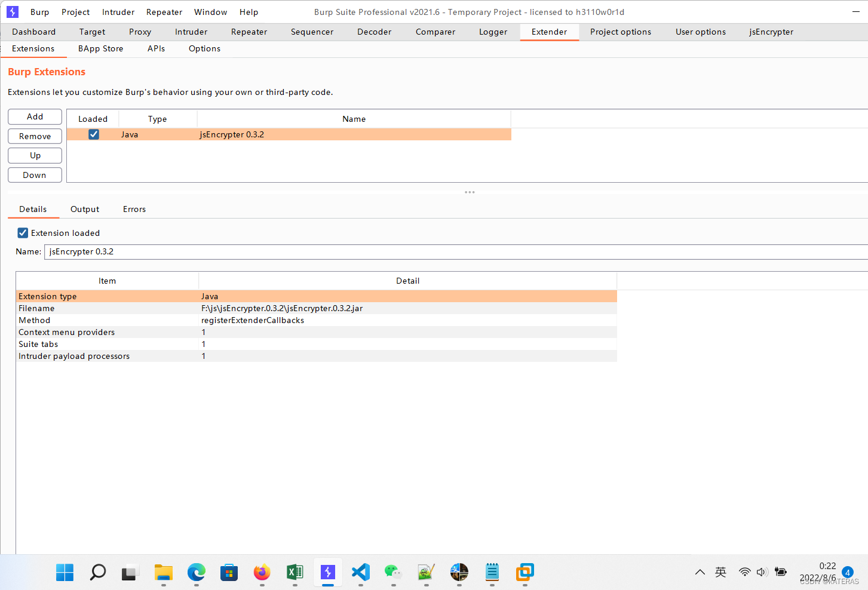The image size is (868, 590).
Task: Select the jsEncrypter 0.3.2 row name cell
Action: click(354, 134)
